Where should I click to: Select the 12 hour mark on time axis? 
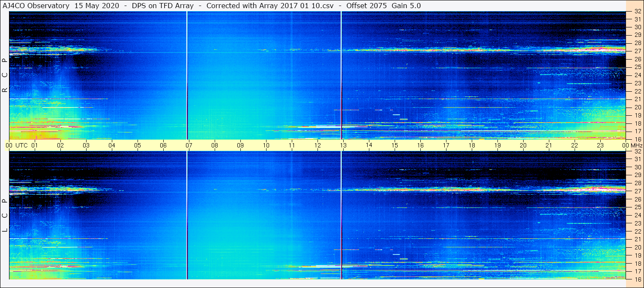pyautogui.click(x=318, y=145)
